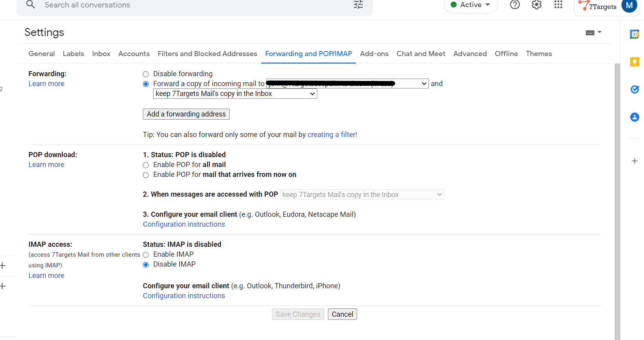Open the forwarding address dropdown

(347, 84)
